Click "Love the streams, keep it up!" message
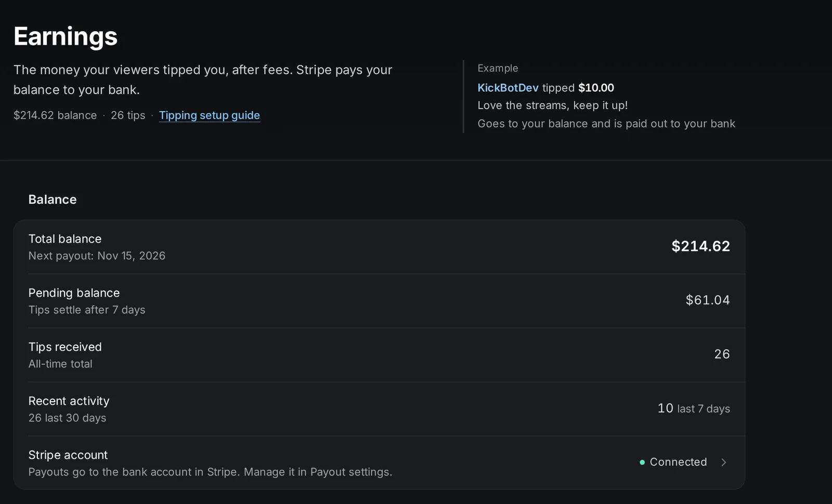 point(553,105)
